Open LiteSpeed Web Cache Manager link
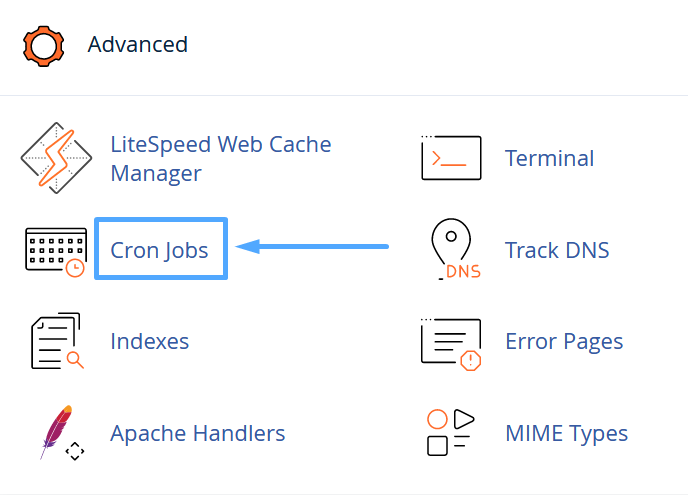The height and width of the screenshot is (495, 688). [x=220, y=158]
